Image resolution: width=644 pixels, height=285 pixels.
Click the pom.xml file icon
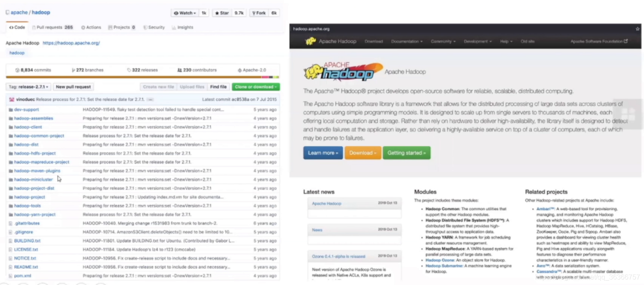(x=11, y=276)
